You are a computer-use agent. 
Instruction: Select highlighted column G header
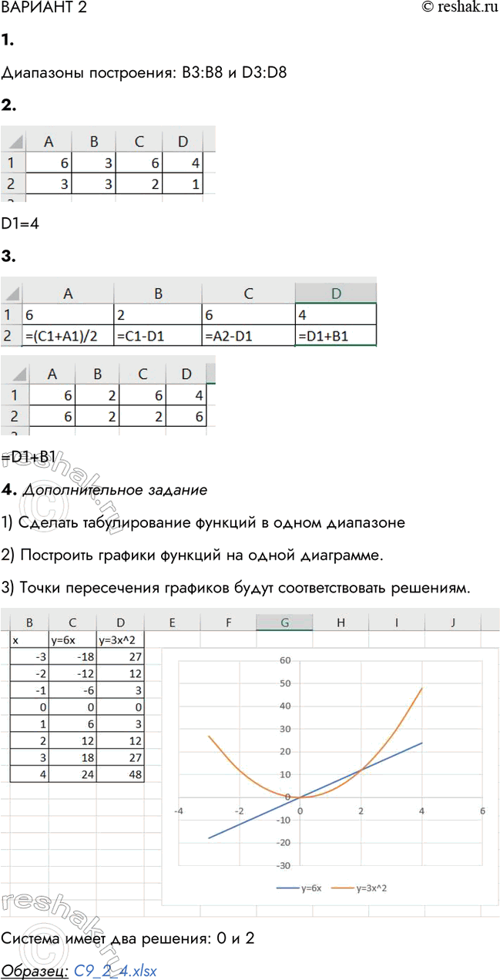[x=284, y=622]
